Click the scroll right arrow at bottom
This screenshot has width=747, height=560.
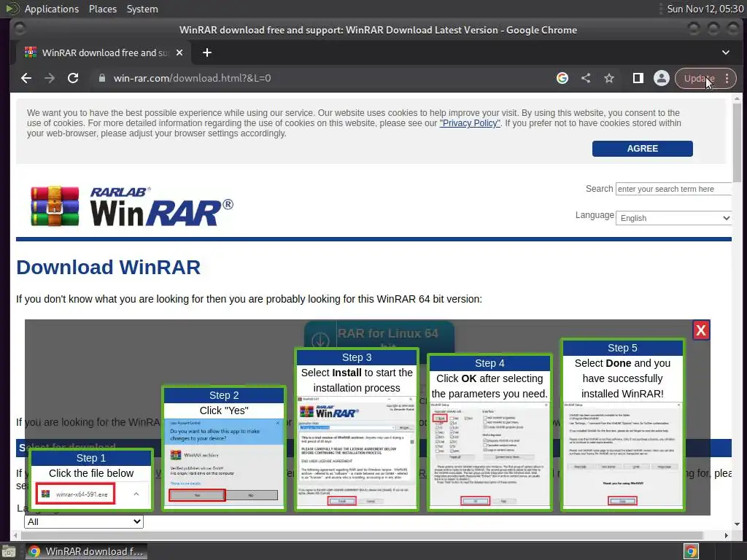726,535
